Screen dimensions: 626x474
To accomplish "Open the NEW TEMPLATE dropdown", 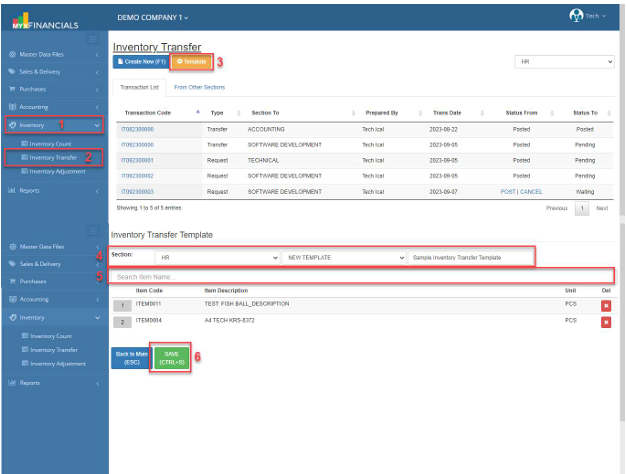I will click(344, 257).
